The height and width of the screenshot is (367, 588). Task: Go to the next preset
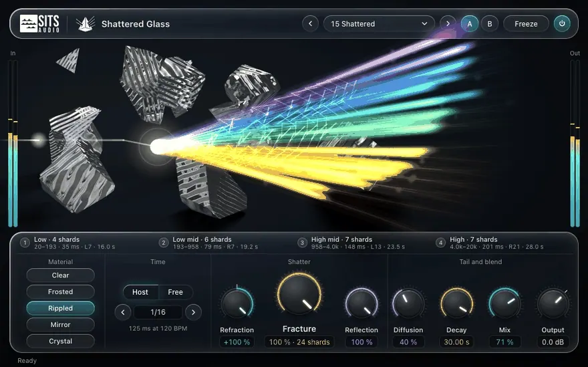448,23
